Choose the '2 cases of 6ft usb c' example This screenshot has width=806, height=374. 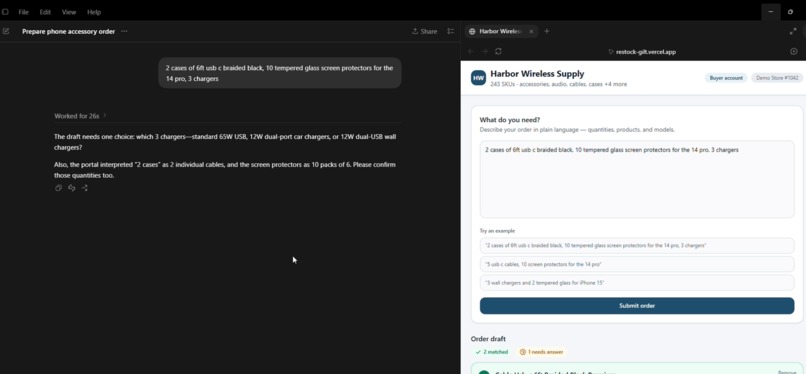[x=637, y=246]
